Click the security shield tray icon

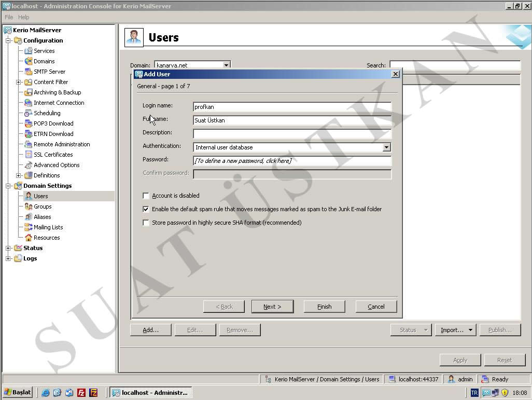[x=505, y=393]
